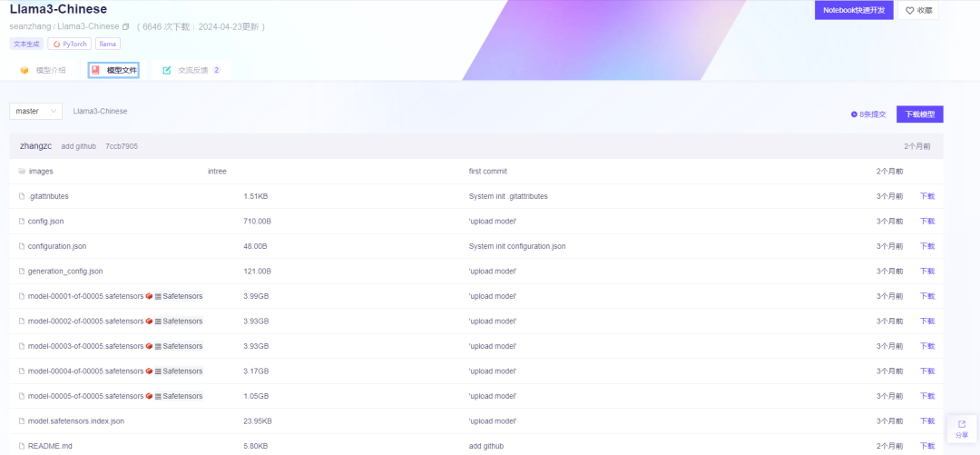
Task: Click the 23.95KB size cell
Action: click(x=258, y=421)
